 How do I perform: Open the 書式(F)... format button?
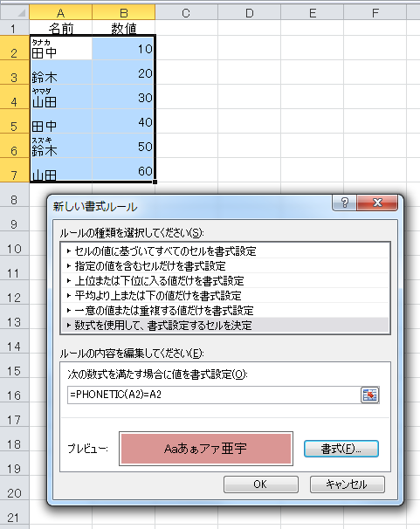click(341, 449)
